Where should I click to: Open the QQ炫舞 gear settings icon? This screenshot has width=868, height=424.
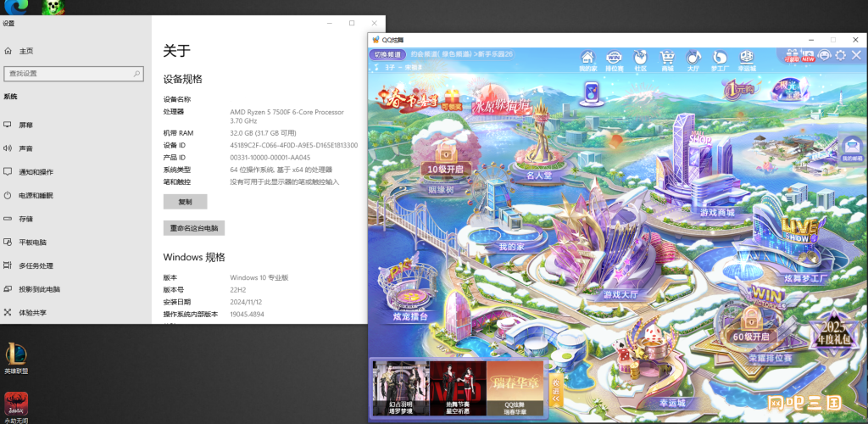point(840,55)
